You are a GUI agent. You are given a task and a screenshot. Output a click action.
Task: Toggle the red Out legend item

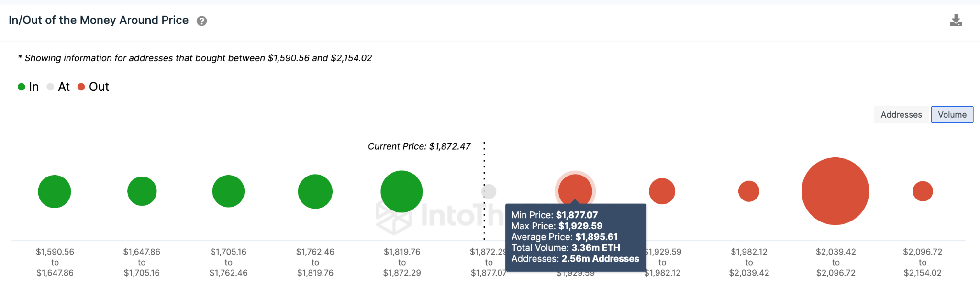pos(93,87)
